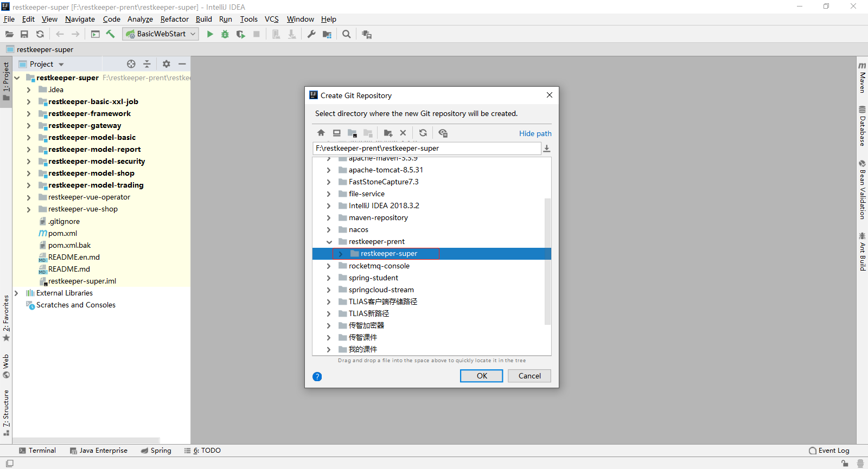The height and width of the screenshot is (469, 868).
Task: Open Settings via wrench icon
Action: [x=311, y=34]
